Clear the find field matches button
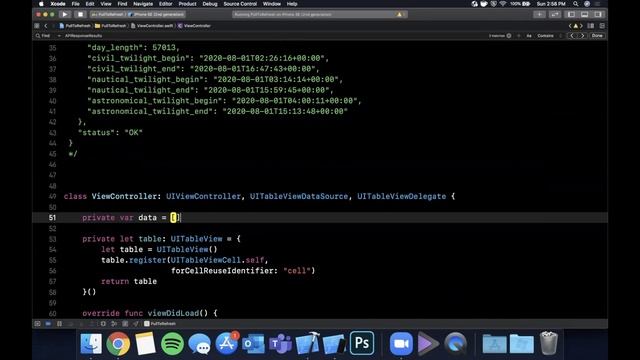This screenshot has height=360, width=640. point(509,36)
